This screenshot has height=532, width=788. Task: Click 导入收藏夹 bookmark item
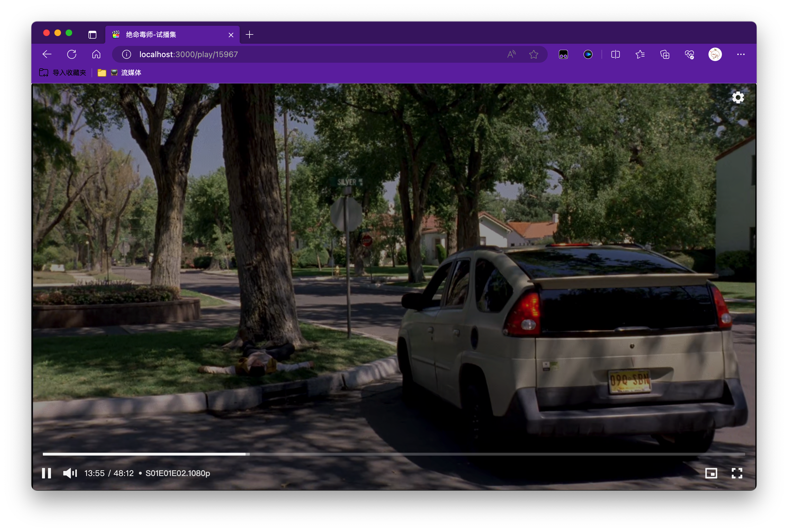click(63, 73)
